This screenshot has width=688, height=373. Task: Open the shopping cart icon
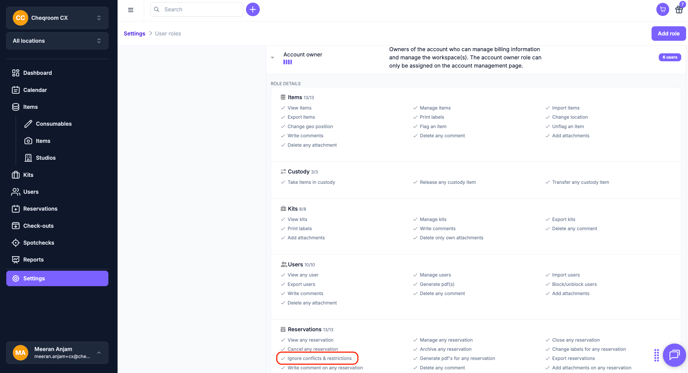point(663,9)
